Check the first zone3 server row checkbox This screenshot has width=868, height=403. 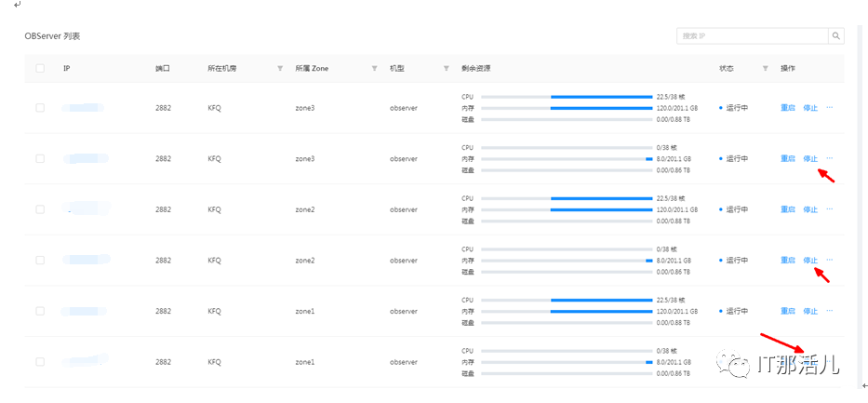point(40,108)
